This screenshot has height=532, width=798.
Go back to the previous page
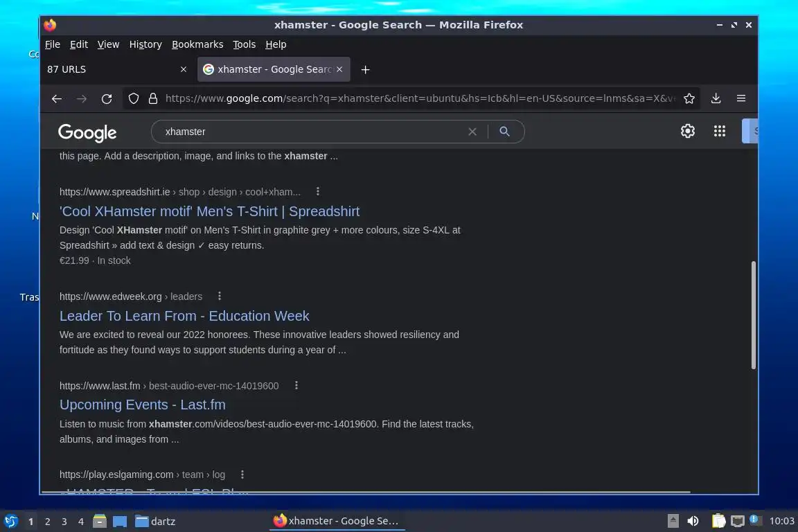57,99
